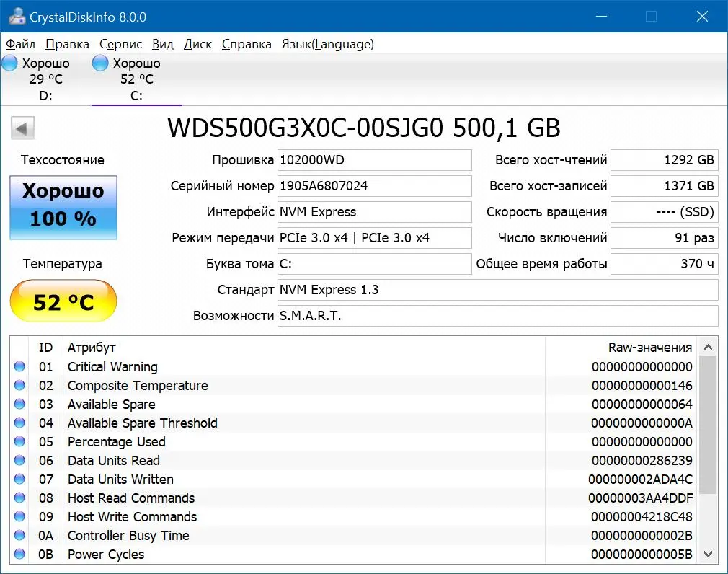Click the Стандарт field NVM Express 1.3
The width and height of the screenshot is (728, 574).
click(498, 290)
